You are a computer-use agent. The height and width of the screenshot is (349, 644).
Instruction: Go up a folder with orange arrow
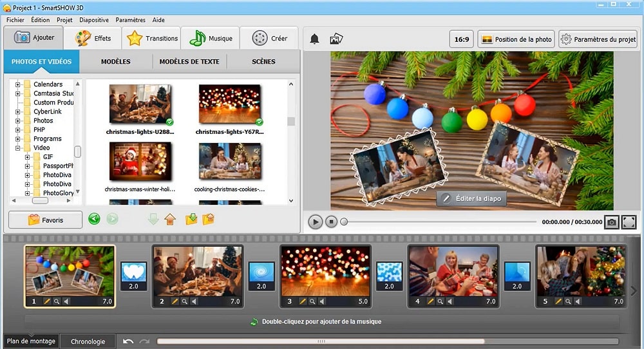pyautogui.click(x=170, y=220)
